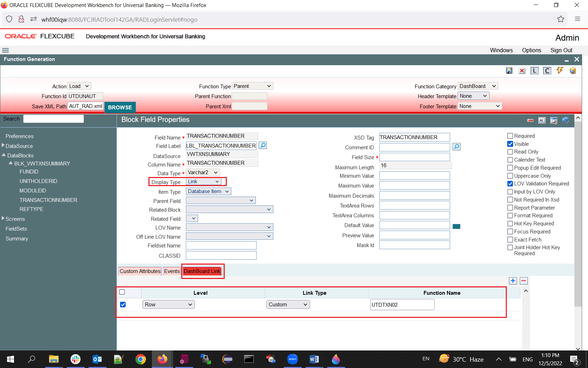This screenshot has height=368, width=588.
Task: Remove DashBoard Link row with minus icon
Action: tap(524, 281)
